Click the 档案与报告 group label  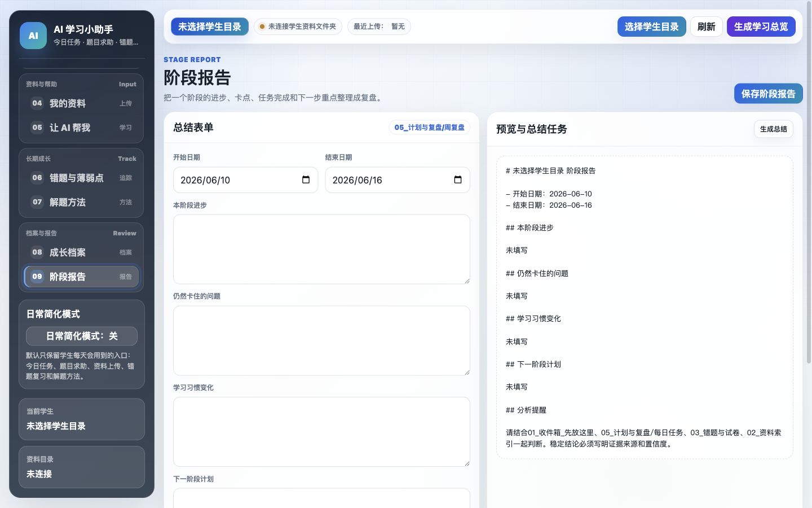tap(41, 233)
